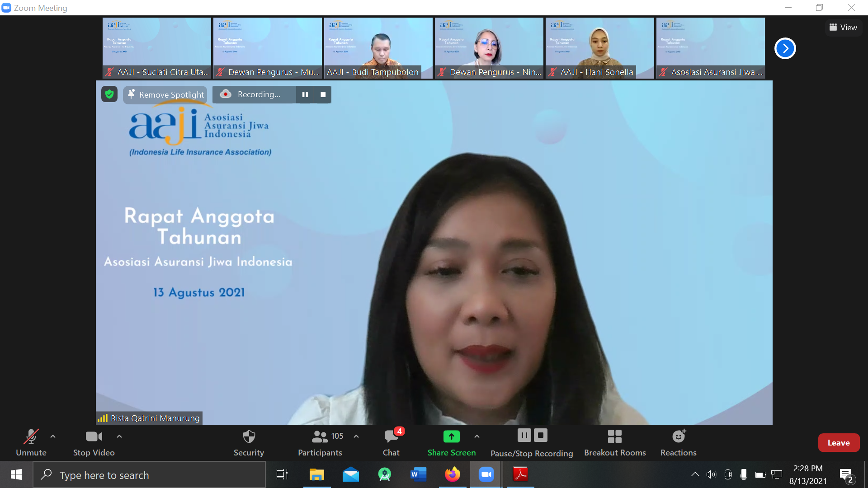Select AAJI - Suciati Citra thumbnail
Viewport: 868px width, 488px height.
[157, 48]
